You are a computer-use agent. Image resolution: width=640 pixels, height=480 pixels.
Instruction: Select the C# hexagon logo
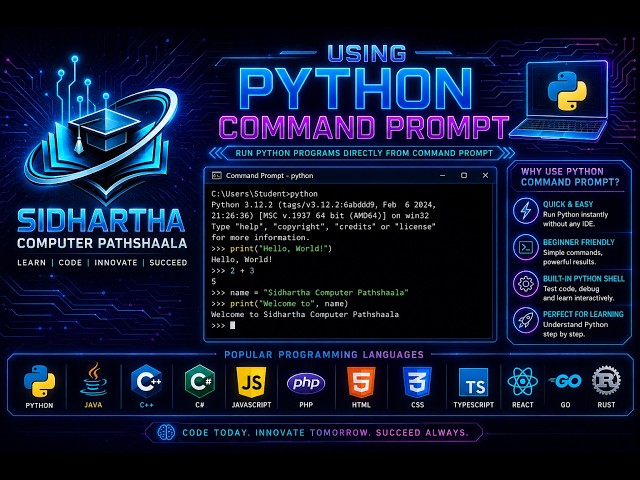pyautogui.click(x=200, y=381)
